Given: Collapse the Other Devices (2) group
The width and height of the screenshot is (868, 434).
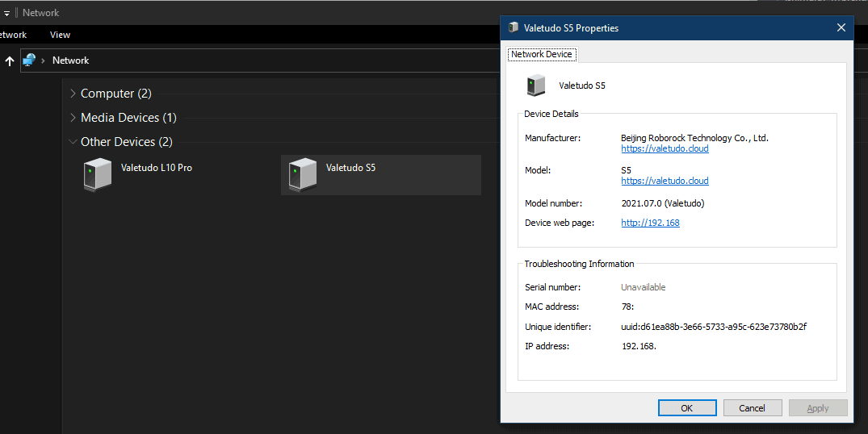Looking at the screenshot, I should coord(73,141).
